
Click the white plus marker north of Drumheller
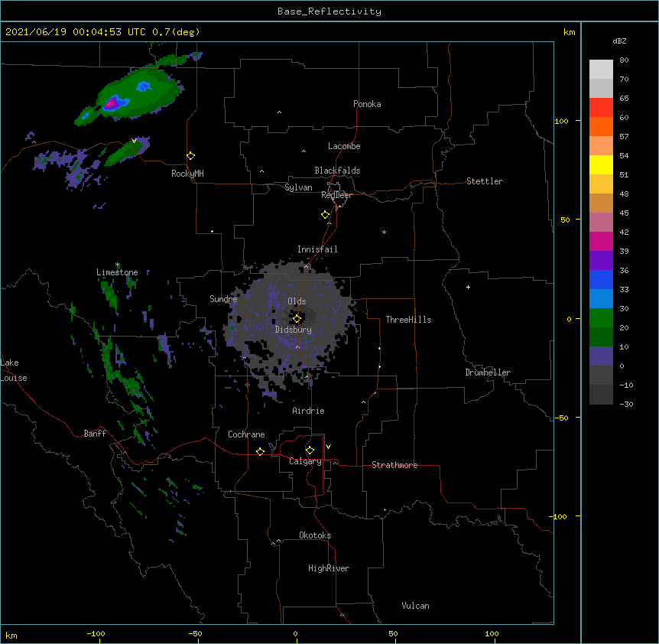pos(468,287)
